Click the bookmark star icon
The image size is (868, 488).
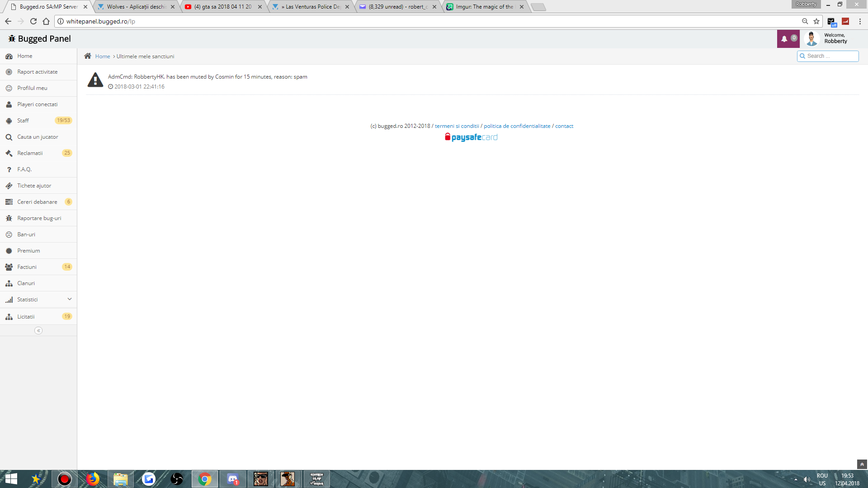816,21
